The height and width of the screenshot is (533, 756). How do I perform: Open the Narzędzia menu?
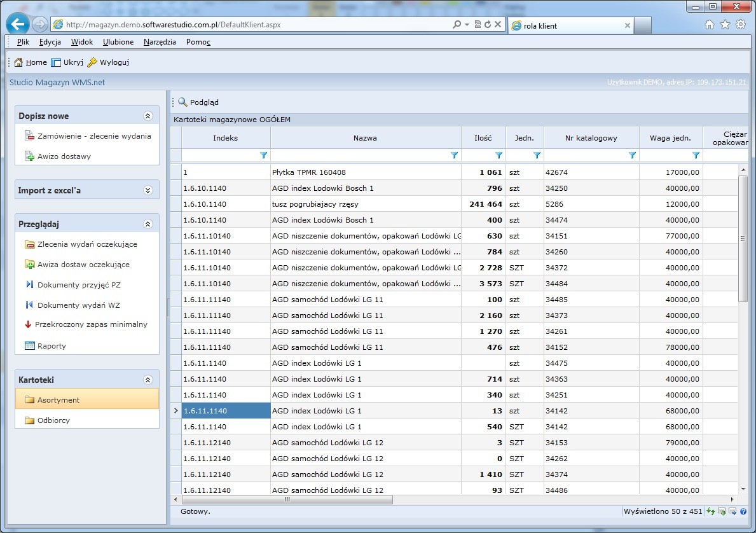pyautogui.click(x=160, y=42)
